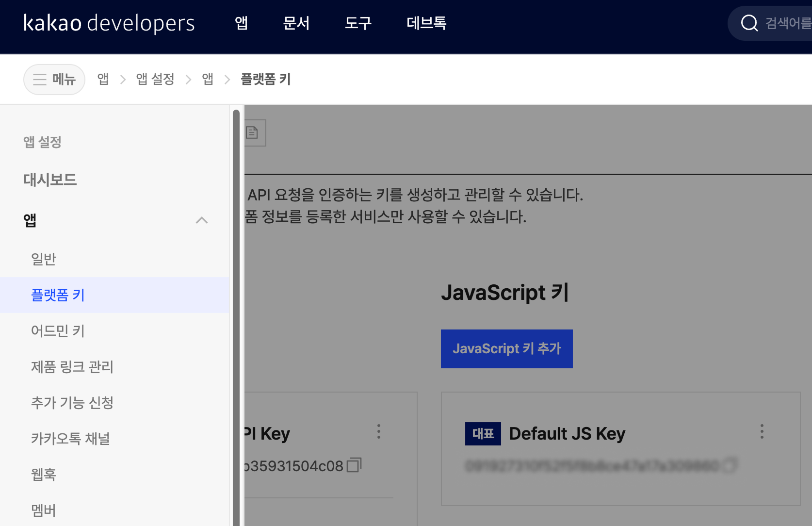Open 추가 기능 신청 in sidebar
Image resolution: width=812 pixels, height=526 pixels.
[x=72, y=403]
